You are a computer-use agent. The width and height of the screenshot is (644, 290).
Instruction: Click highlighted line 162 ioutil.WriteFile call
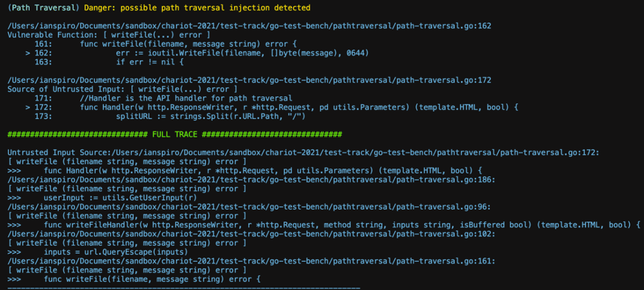pos(242,53)
